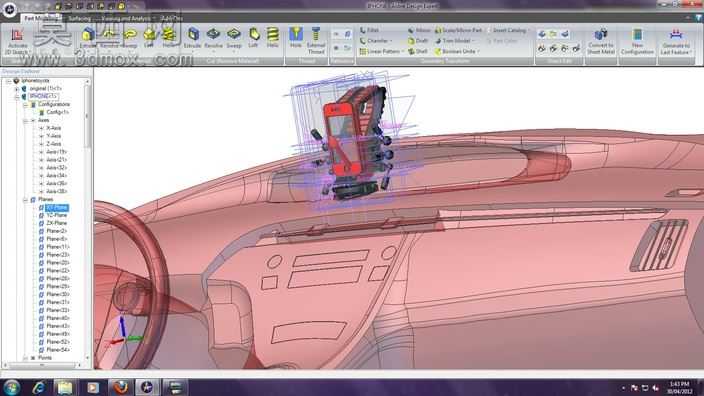Click the help icon in ribbon corner
Screen dimensions: 704x396
[699, 18]
